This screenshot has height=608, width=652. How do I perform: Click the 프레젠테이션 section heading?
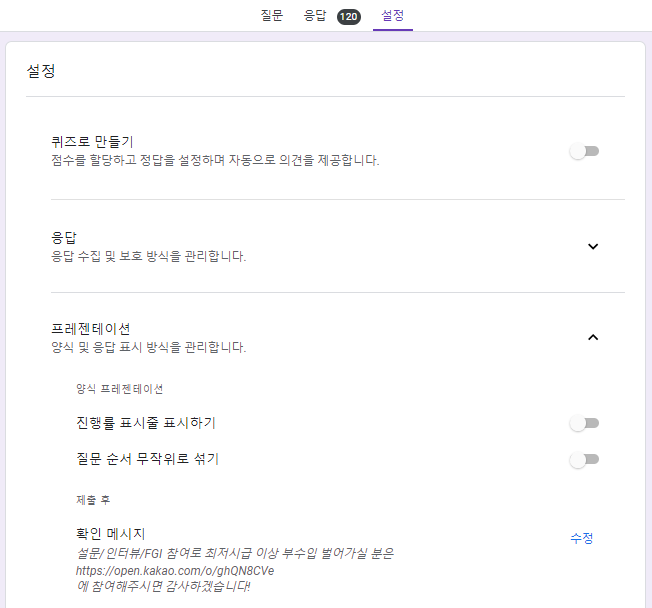coord(91,329)
